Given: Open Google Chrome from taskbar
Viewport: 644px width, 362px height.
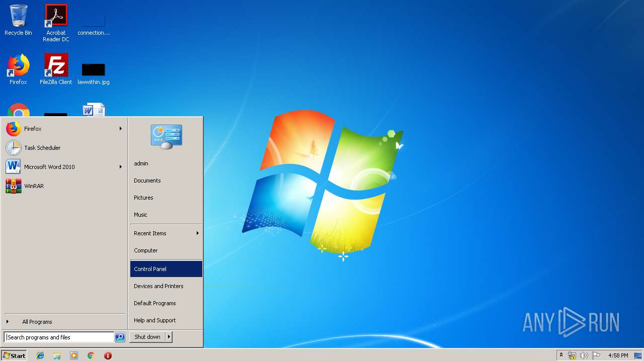Looking at the screenshot, I should click(x=91, y=355).
